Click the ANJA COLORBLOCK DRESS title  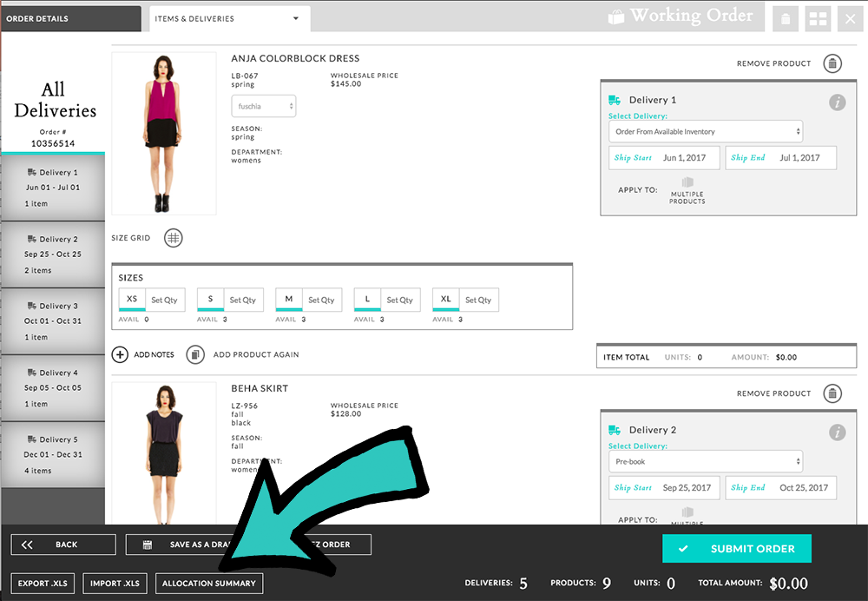pyautogui.click(x=295, y=59)
